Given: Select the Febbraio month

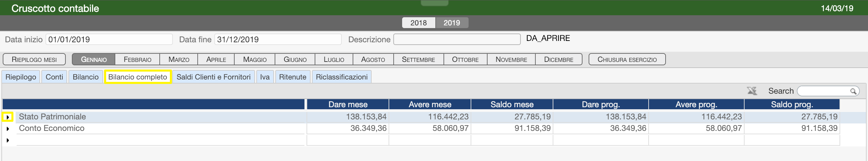Looking at the screenshot, I should click(137, 59).
